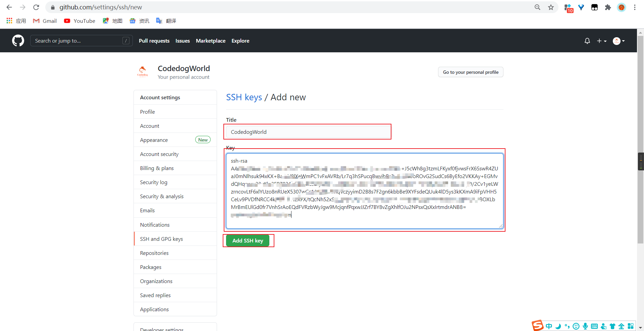This screenshot has height=331, width=644.
Task: Click the browser zoom magnifier icon
Action: tap(537, 7)
